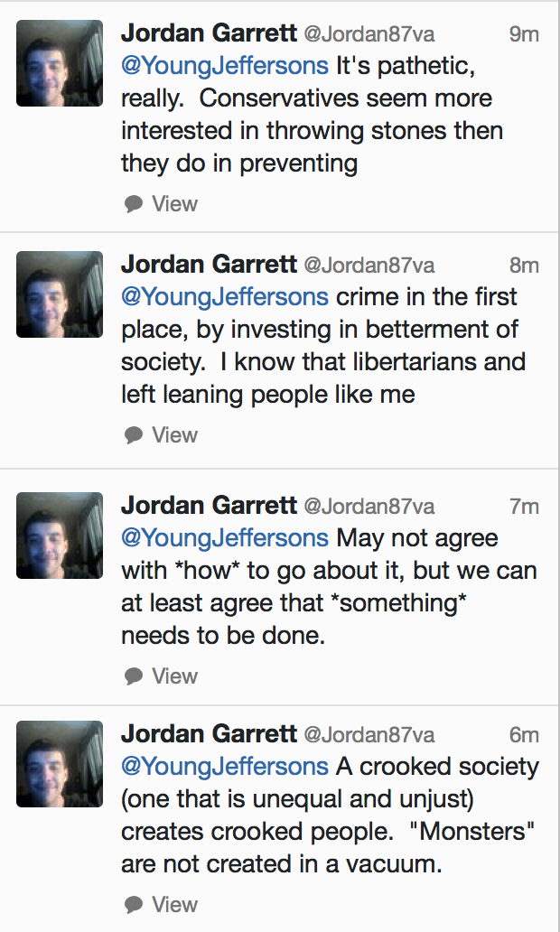Viewport: 560px width, 932px height.
Task: Click the speech bubble icon on the 8m tweet
Action: click(x=134, y=435)
